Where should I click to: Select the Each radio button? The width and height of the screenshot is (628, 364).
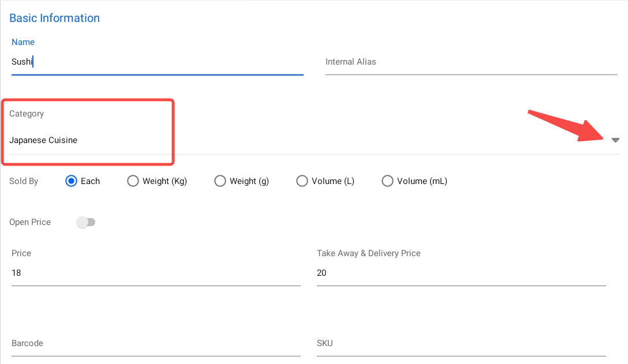72,181
